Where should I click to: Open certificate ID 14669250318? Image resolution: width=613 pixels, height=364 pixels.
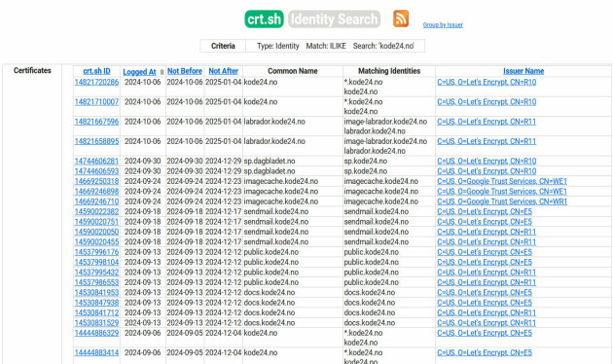(96, 181)
